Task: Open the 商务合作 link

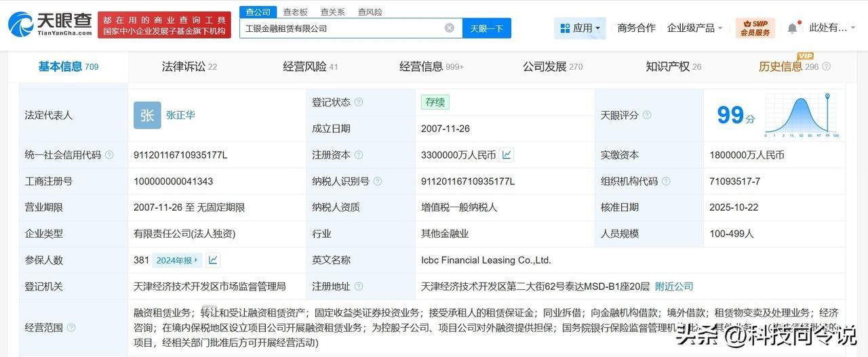Action: tap(636, 28)
